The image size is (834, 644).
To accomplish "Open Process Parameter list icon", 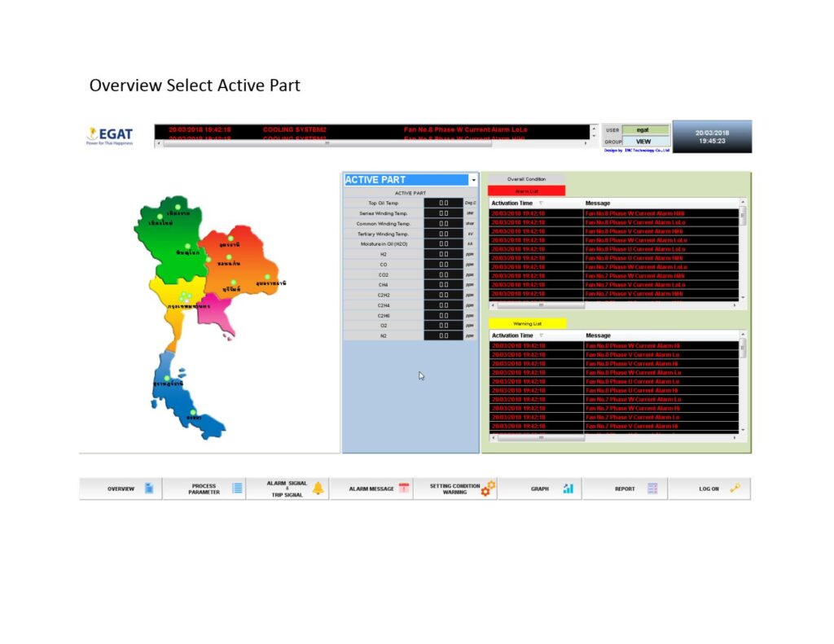I will pos(237,488).
